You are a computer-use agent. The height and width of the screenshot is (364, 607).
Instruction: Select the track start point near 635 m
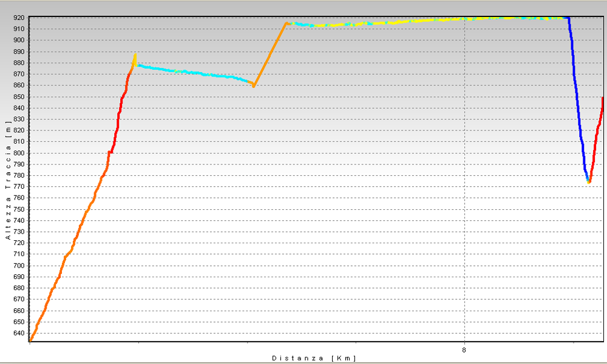tap(30, 340)
